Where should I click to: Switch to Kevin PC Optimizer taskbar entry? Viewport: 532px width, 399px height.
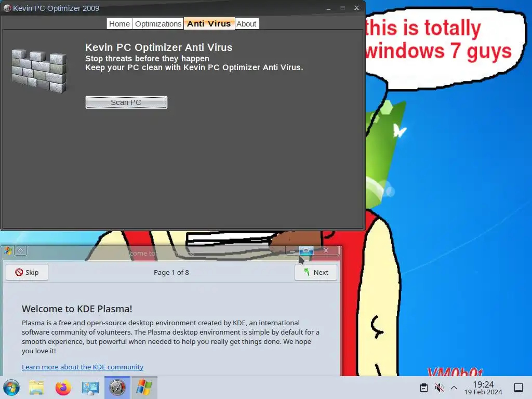tap(117, 388)
